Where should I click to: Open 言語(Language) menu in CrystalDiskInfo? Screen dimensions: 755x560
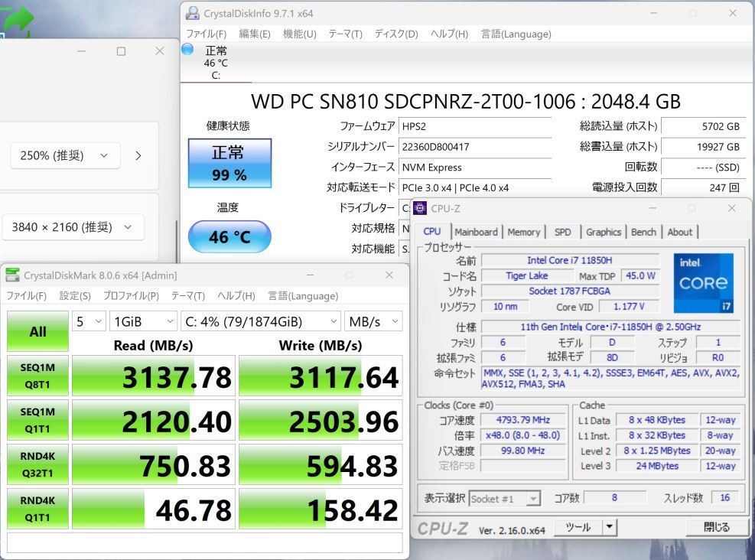pyautogui.click(x=516, y=34)
